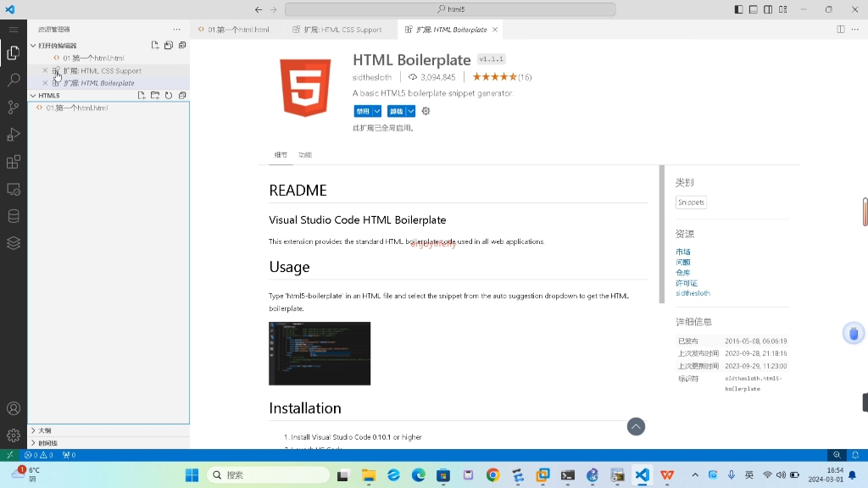Viewport: 868px width, 488px height.
Task: Open the dropdown next to the 卸载 button
Action: [411, 110]
